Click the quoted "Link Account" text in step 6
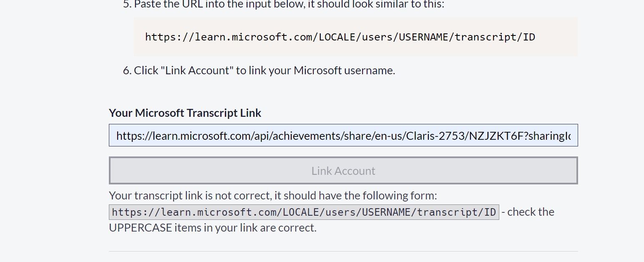644x262 pixels. coord(197,71)
